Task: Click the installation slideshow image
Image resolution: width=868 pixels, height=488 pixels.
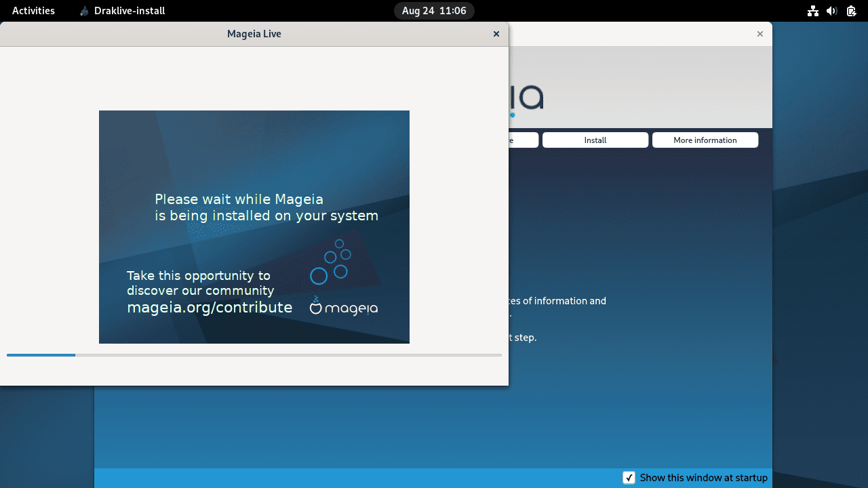Action: click(254, 227)
